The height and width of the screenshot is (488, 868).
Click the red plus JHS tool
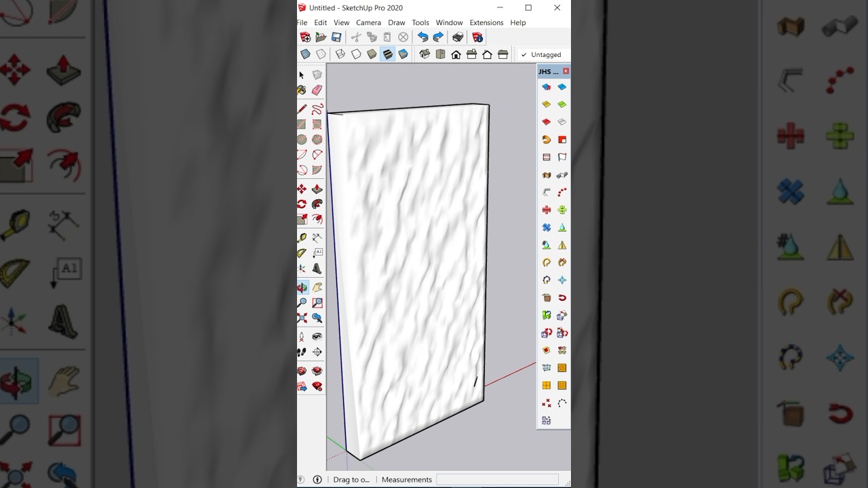coord(547,210)
